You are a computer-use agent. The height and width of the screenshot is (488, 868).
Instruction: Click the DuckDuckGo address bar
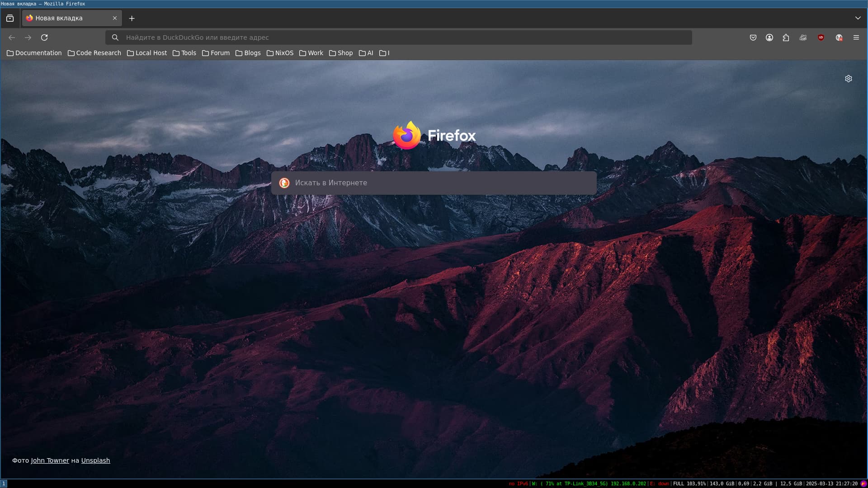point(398,38)
